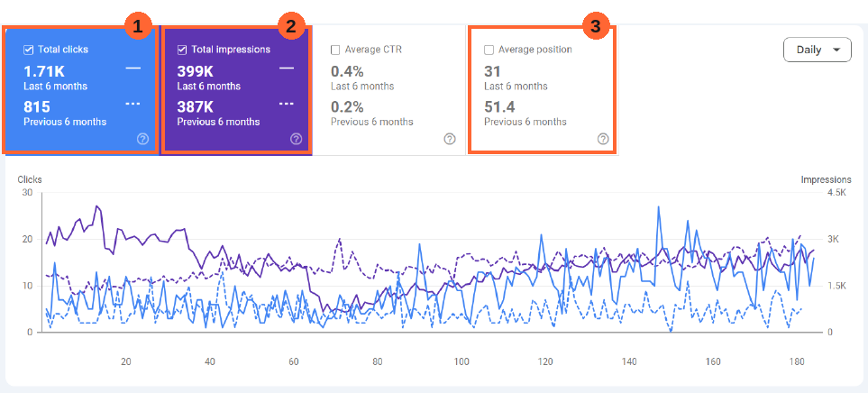This screenshot has width=868, height=393.
Task: Uncheck the Total clicks checkbox
Action: tap(29, 50)
